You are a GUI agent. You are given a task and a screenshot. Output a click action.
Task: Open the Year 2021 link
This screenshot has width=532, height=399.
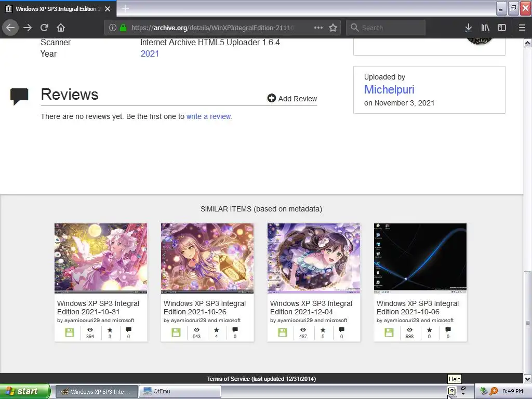pos(150,54)
